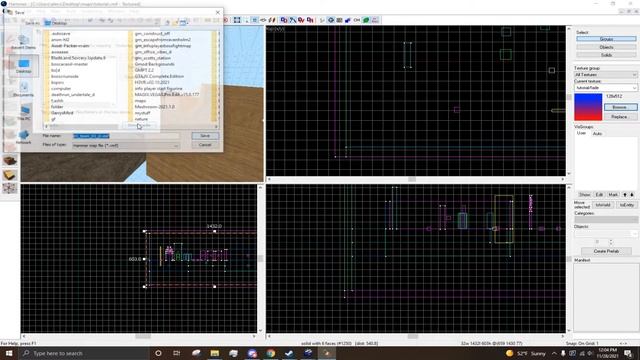Select the "nature" folder in the file list

pyautogui.click(x=141, y=119)
